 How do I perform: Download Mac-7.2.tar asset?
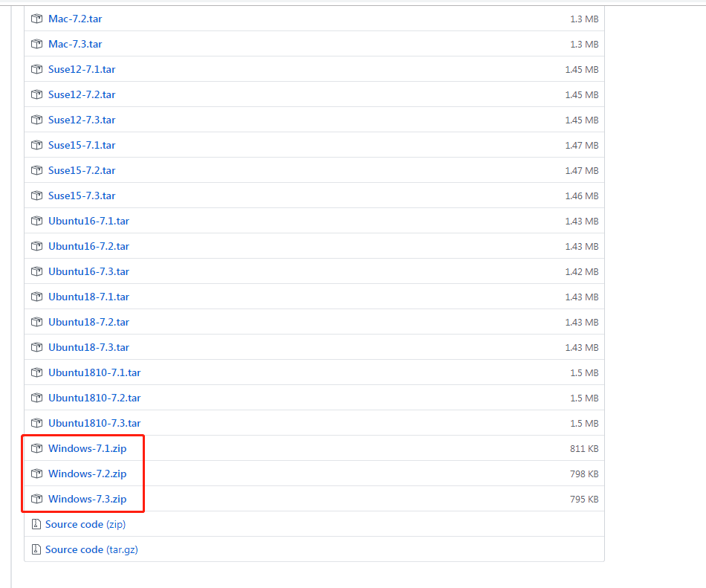tap(75, 19)
